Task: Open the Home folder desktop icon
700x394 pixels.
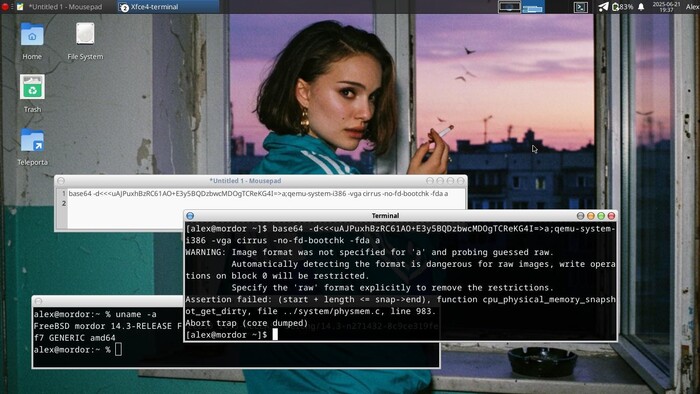Action: point(32,41)
